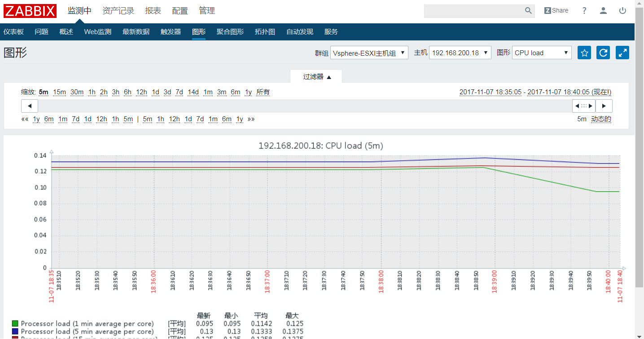Image resolution: width=644 pixels, height=339 pixels.
Task: Go to 触发器 submenu
Action: click(171, 32)
